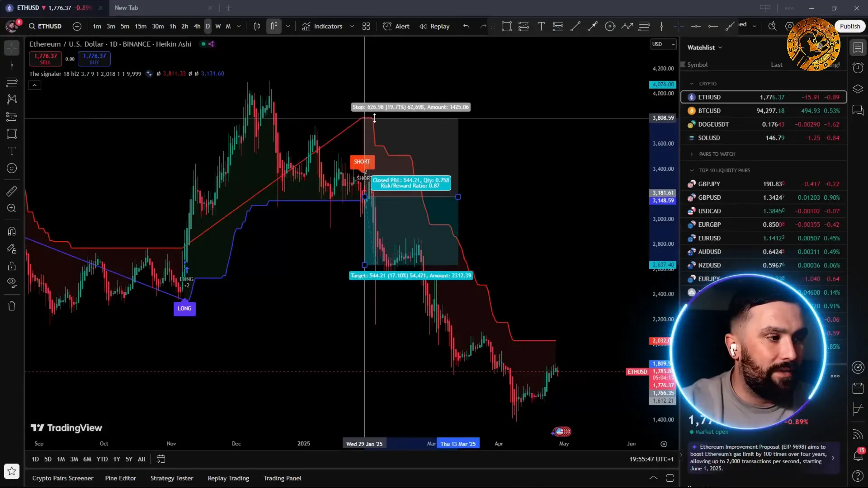Select GBPJPY in the watchlist
Screen dimensions: 868x488
(x=764, y=184)
